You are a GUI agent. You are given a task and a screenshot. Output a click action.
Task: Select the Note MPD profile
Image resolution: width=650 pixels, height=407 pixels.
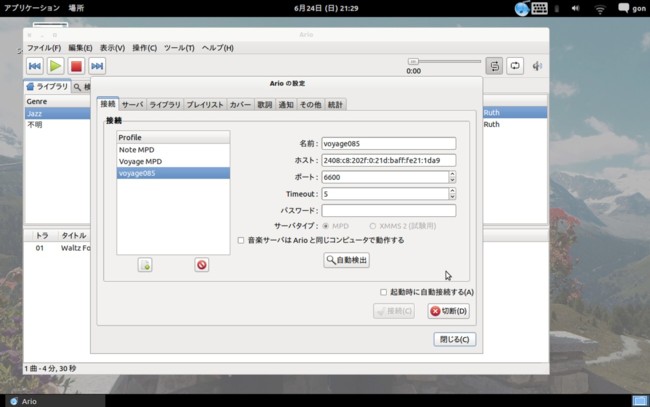[x=173, y=150]
